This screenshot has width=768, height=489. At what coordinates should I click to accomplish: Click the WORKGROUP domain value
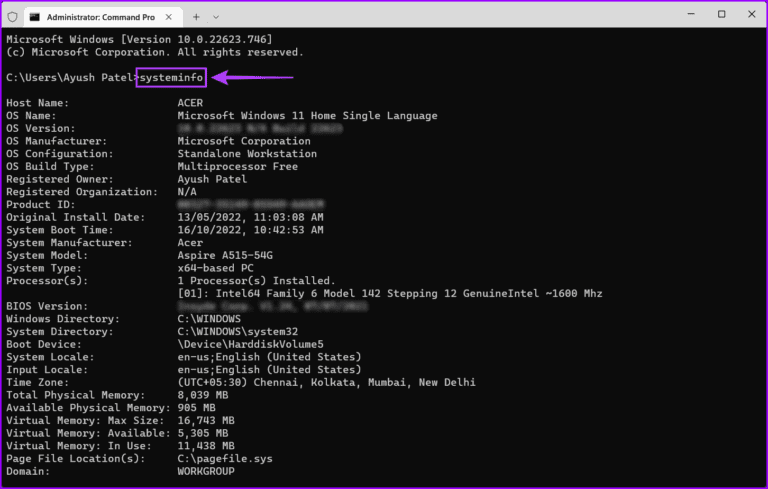pyautogui.click(x=206, y=471)
